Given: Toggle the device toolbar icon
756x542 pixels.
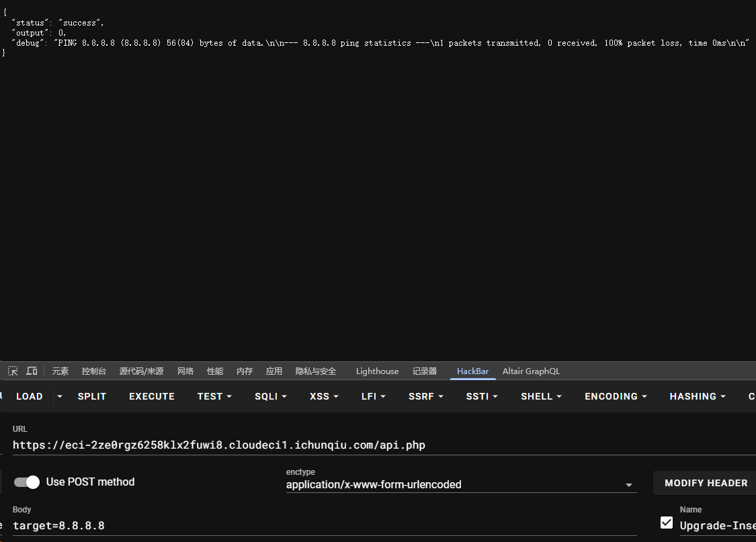Looking at the screenshot, I should pos(32,371).
